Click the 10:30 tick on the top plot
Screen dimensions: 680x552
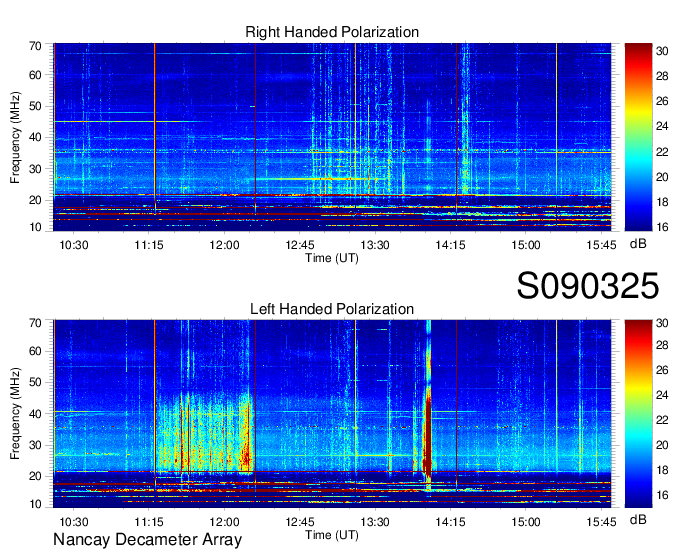tap(73, 245)
